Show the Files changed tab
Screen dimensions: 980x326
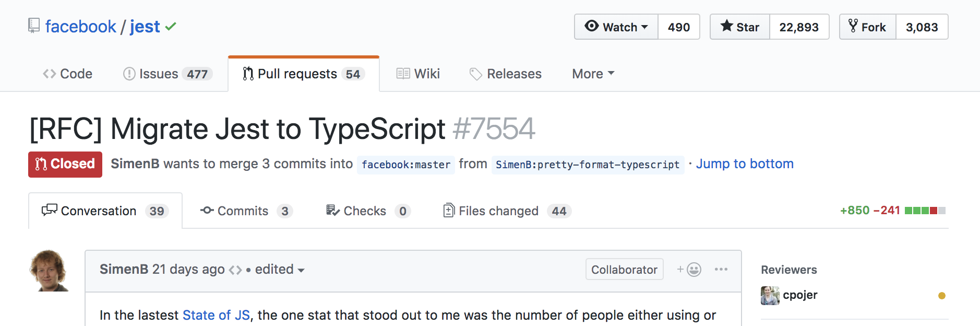pos(507,211)
